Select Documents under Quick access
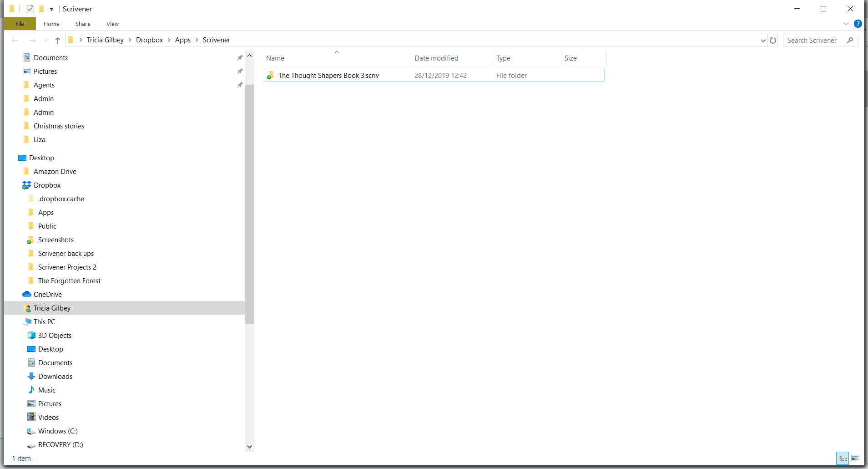868x469 pixels. click(x=50, y=57)
